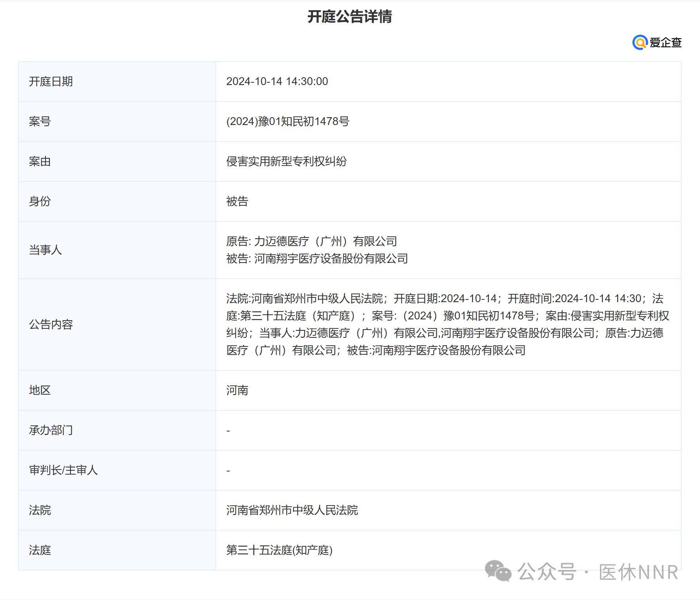Click the plaintiff line 原告: 力迈德医疗（广州）有限公司

click(312, 241)
